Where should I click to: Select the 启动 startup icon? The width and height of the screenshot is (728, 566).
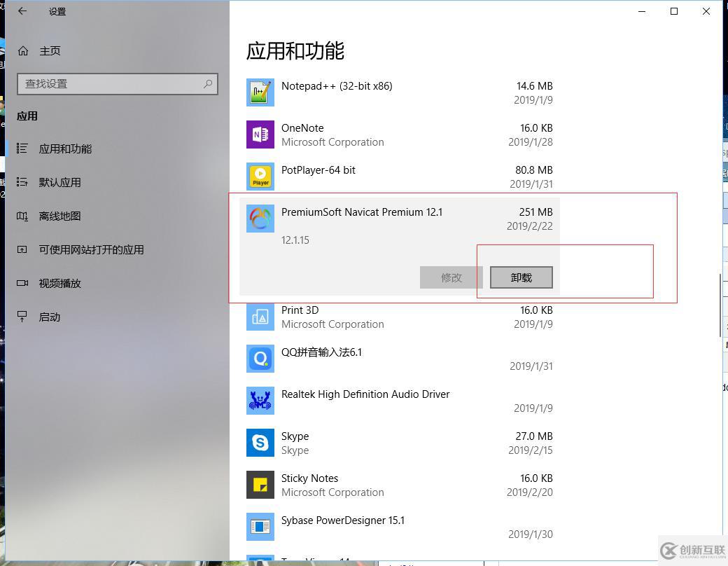[22, 317]
